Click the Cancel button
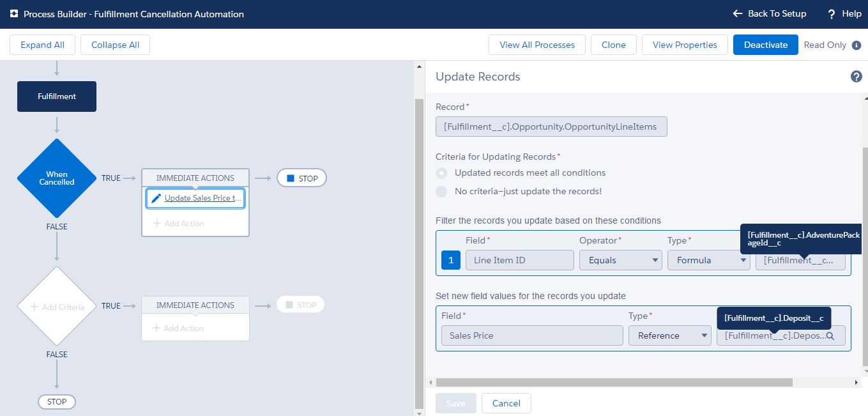This screenshot has width=868, height=416. coord(506,403)
